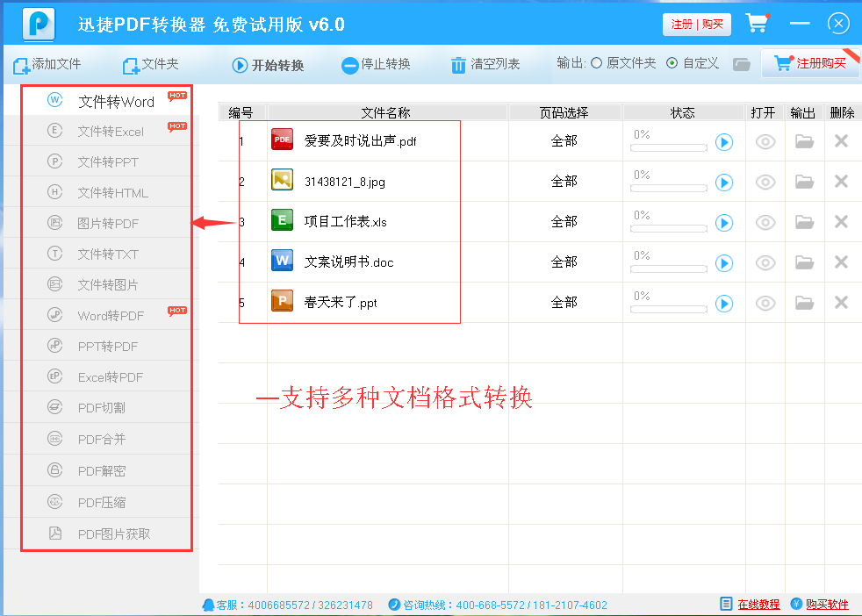Click 客服 QQ contact in status bar

point(288,605)
